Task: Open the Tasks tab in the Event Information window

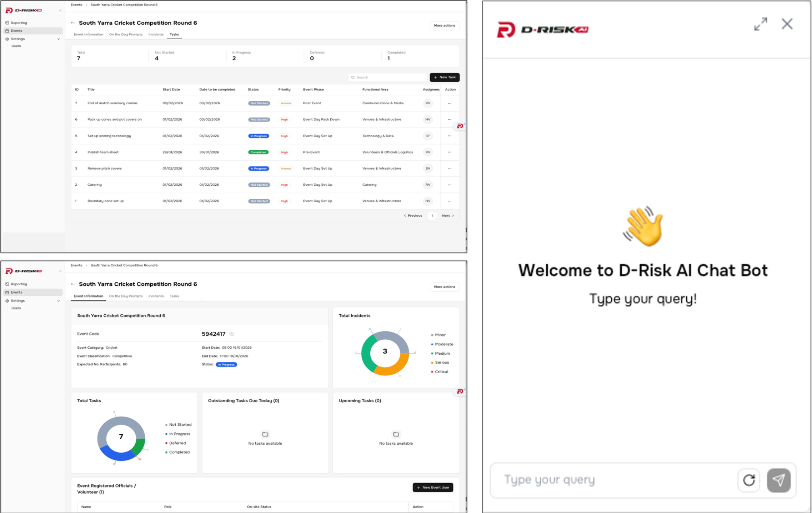Action: click(174, 296)
